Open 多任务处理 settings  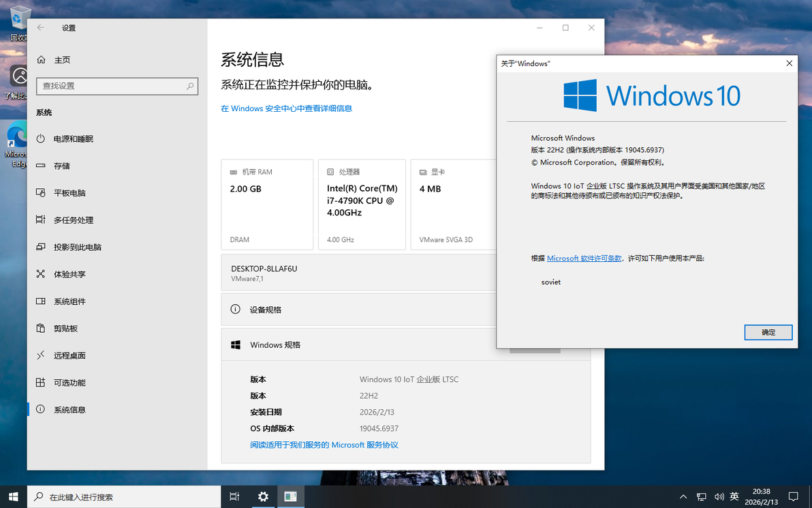point(117,220)
